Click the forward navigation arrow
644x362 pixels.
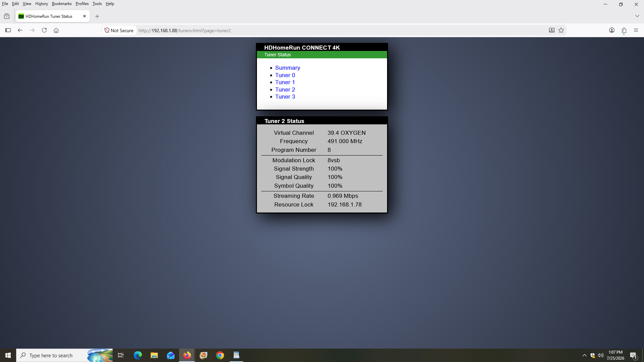click(32, 30)
